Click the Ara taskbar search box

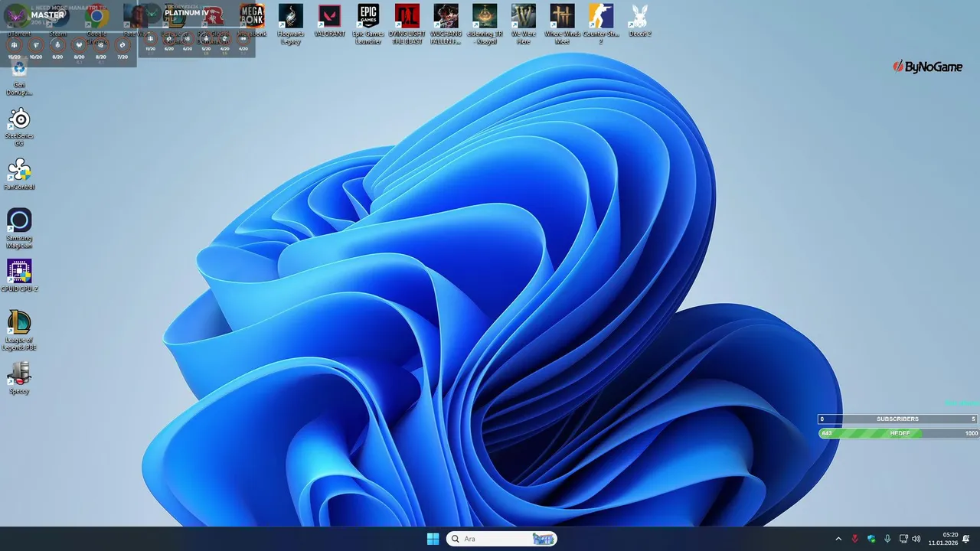pos(501,539)
